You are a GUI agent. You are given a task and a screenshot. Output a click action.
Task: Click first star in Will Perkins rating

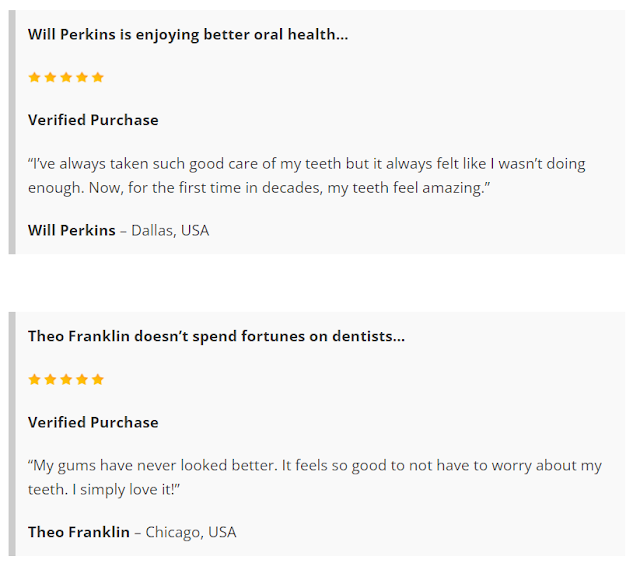click(34, 77)
